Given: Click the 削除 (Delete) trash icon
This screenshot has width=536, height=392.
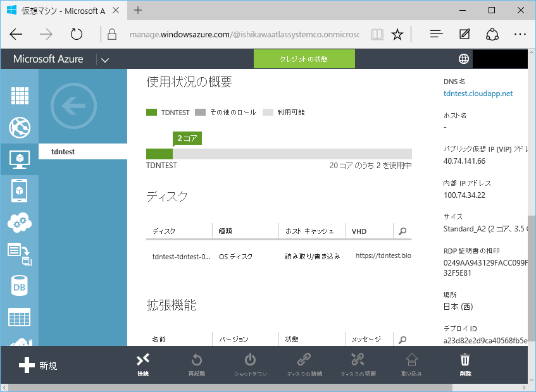Looking at the screenshot, I should pyautogui.click(x=465, y=360).
